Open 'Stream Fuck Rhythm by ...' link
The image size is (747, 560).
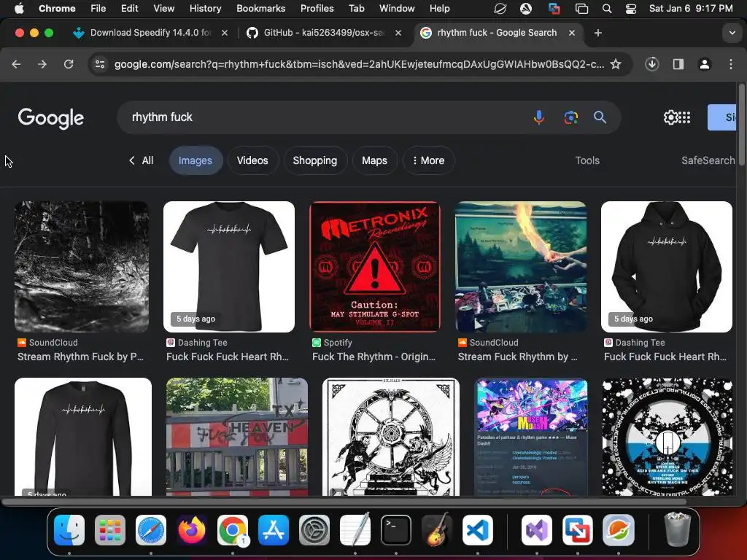point(517,357)
